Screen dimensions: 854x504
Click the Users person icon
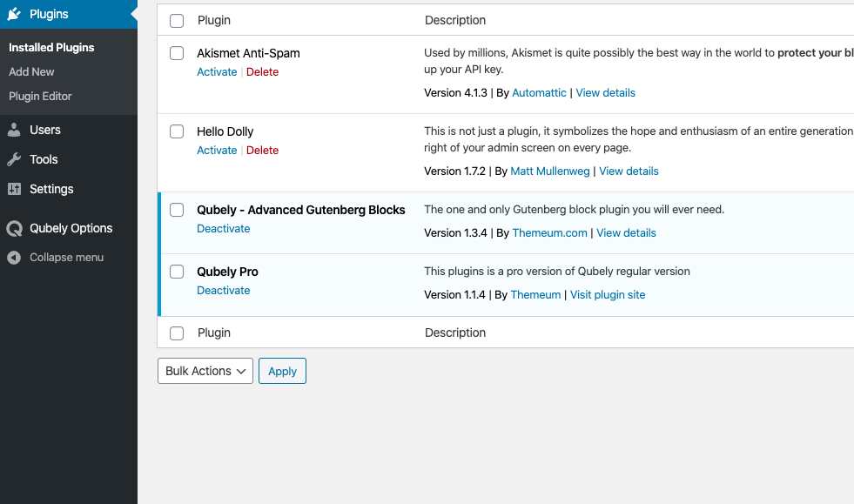(14, 130)
